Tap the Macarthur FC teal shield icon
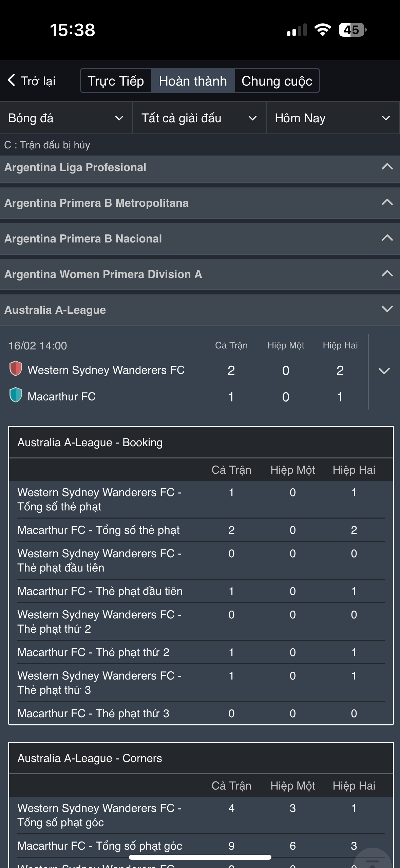This screenshot has height=868, width=400. 16,395
